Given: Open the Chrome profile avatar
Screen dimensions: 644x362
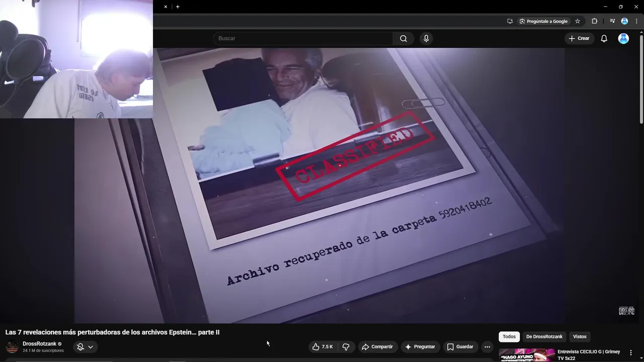Looking at the screenshot, I should click(x=624, y=21).
